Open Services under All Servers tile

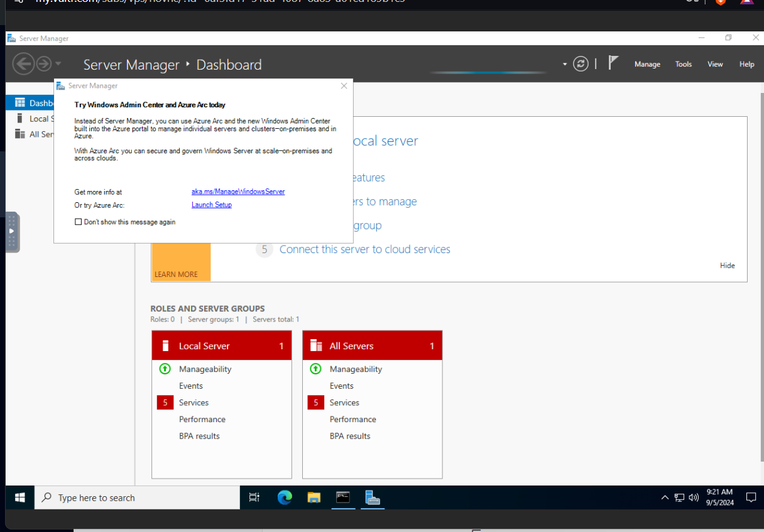344,403
